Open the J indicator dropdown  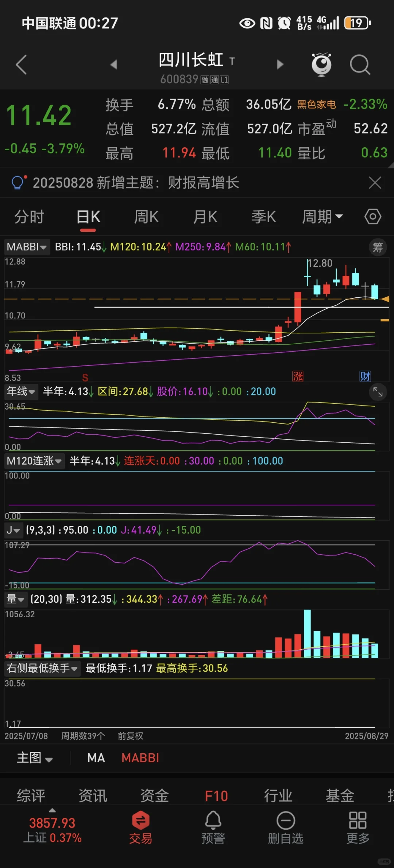(x=13, y=530)
